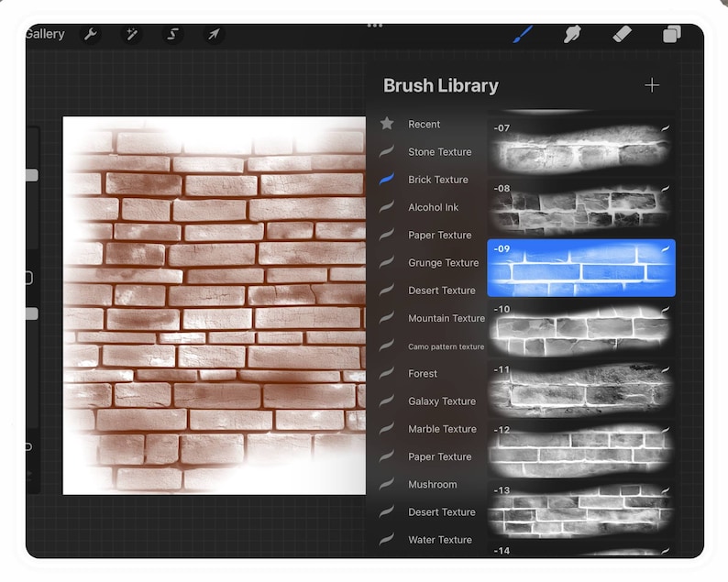Choose brick brush -10

click(581, 329)
